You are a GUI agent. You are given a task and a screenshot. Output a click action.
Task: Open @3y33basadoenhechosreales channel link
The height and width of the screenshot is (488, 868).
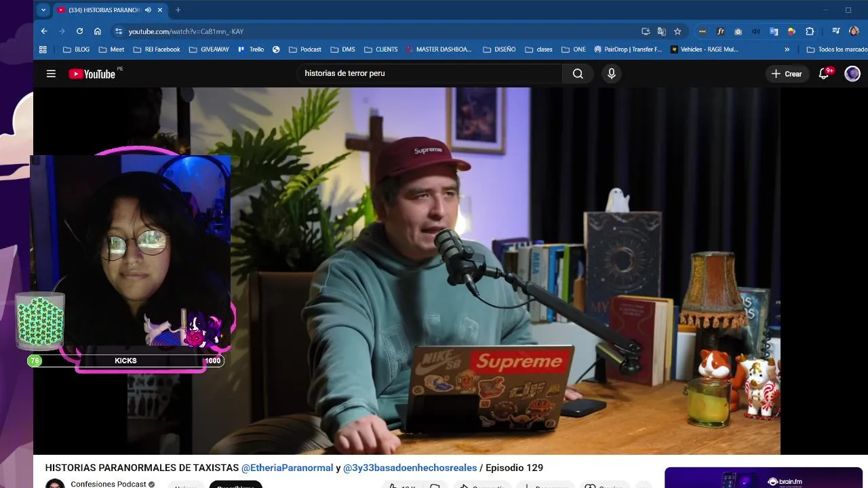click(x=410, y=468)
